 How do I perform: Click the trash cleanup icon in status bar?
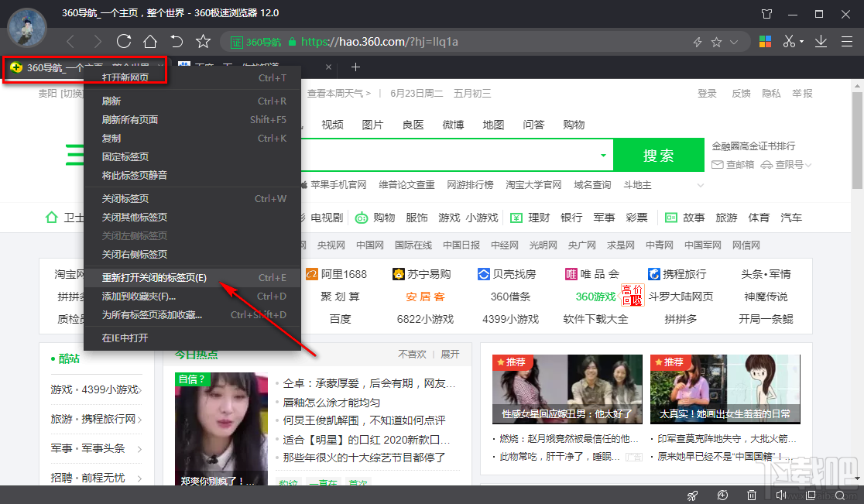[751, 495]
